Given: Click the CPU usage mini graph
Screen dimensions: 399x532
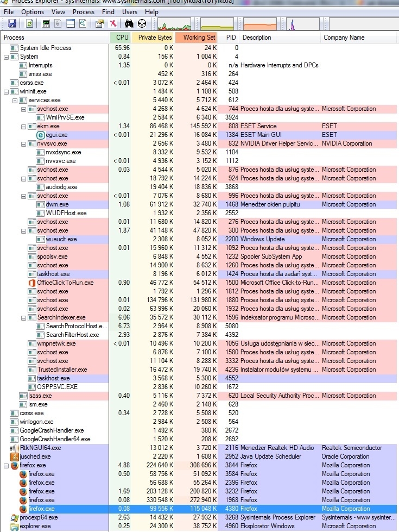Looking at the screenshot, I should [x=174, y=24].
